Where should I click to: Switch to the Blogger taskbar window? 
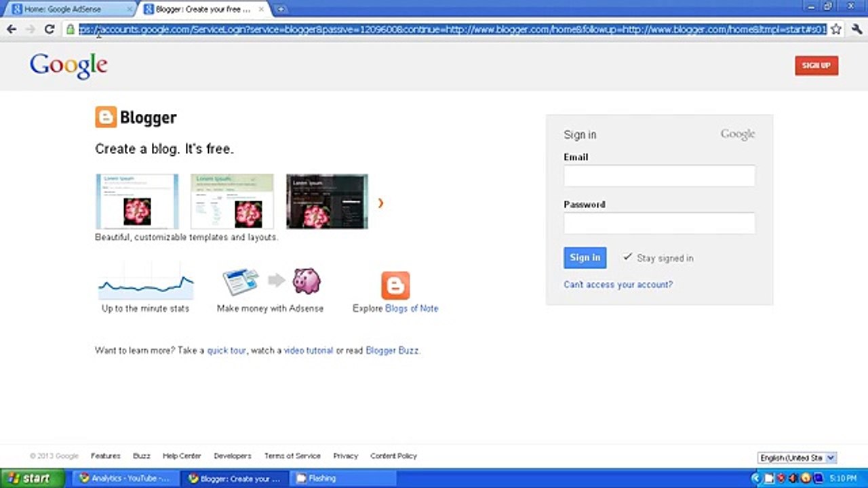(235, 479)
